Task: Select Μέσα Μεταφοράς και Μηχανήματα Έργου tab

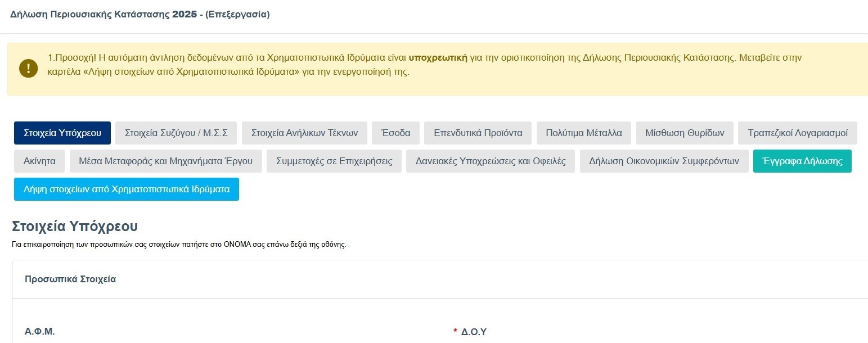Action: click(x=165, y=161)
